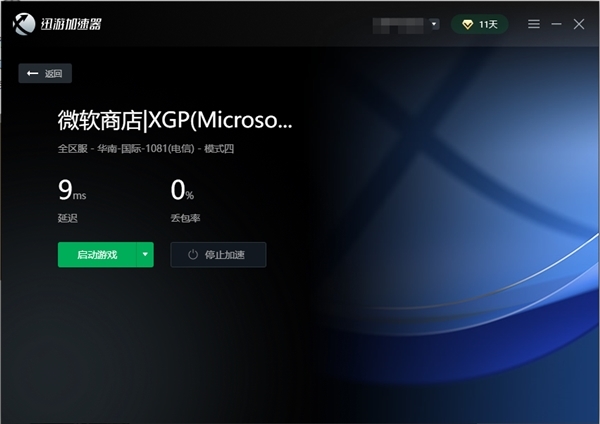Click the 全区服 - 华南-国际-1081(电信) - 模式四 line
This screenshot has width=600, height=424.
click(146, 148)
